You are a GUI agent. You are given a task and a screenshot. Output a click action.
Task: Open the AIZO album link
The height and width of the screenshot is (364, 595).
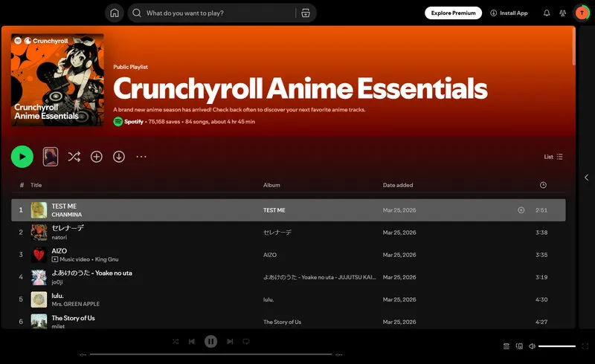coord(270,255)
